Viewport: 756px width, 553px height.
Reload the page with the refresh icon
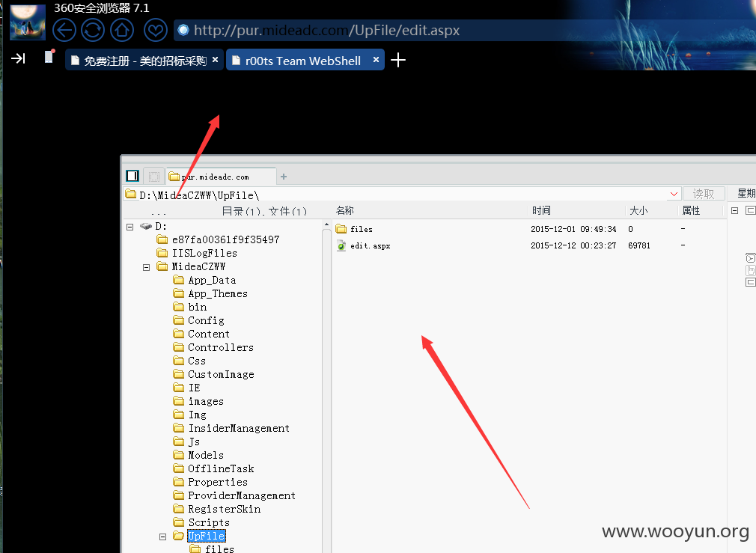[93, 31]
